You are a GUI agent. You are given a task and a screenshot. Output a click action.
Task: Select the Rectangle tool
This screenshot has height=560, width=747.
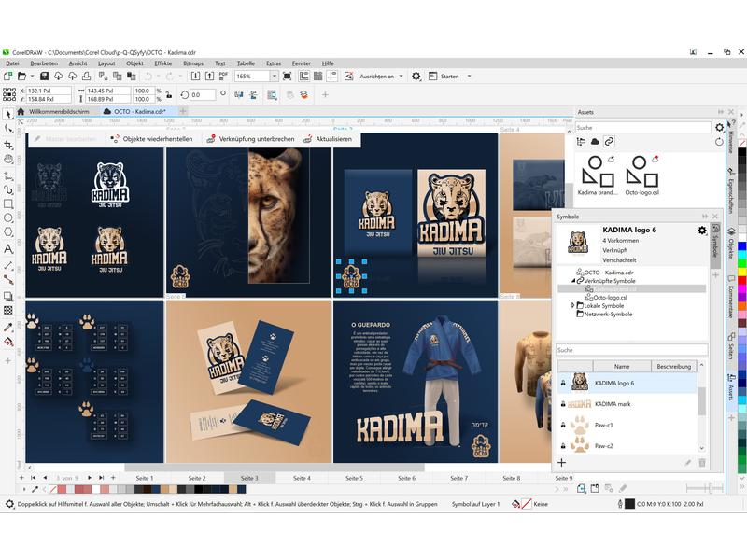8,203
